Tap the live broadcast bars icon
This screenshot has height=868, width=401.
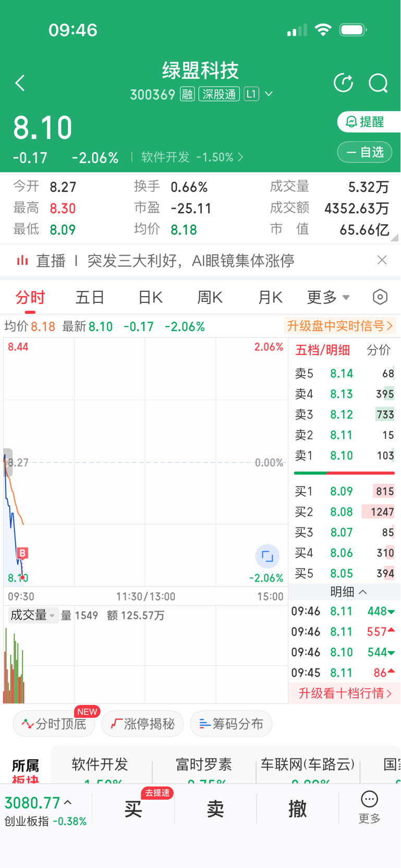coord(22,260)
